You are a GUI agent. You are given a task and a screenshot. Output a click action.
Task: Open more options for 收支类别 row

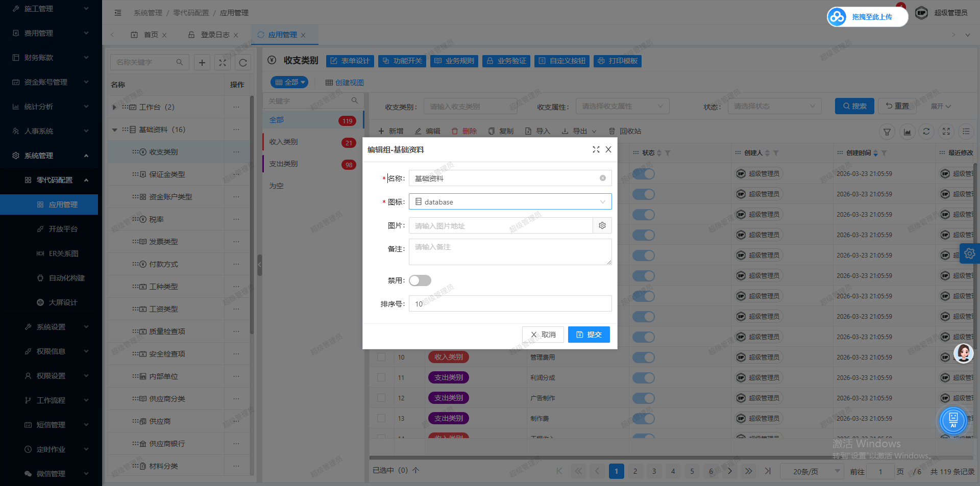(236, 152)
